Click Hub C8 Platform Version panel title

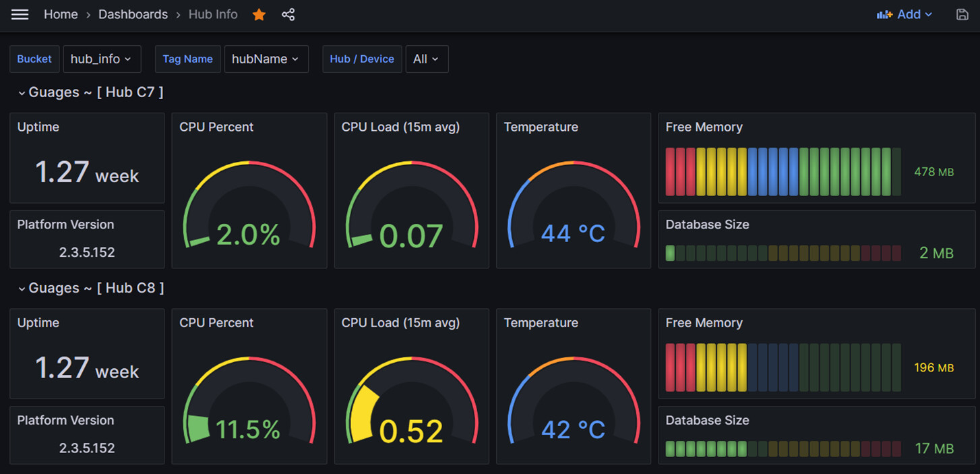tap(65, 420)
